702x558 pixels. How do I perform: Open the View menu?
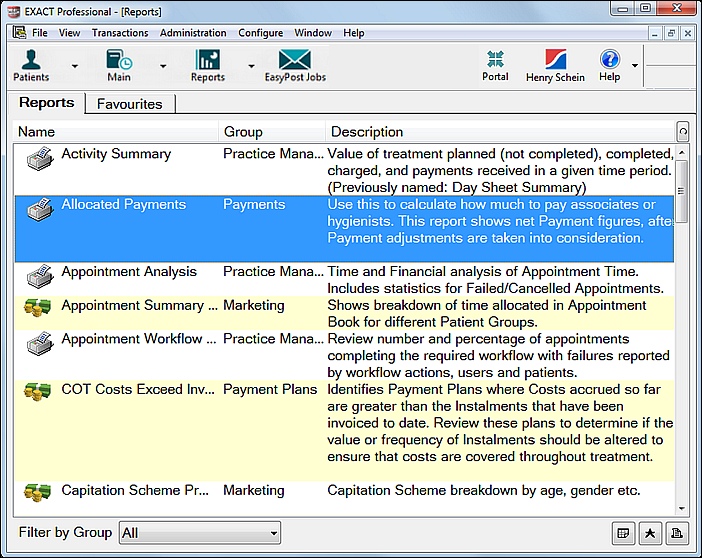tap(69, 33)
